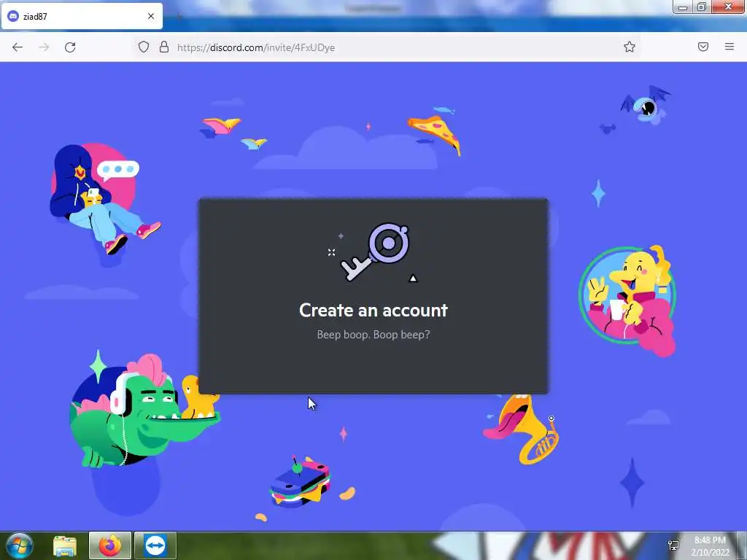The width and height of the screenshot is (747, 560).
Task: Reload the Discord invite page
Action: click(70, 47)
